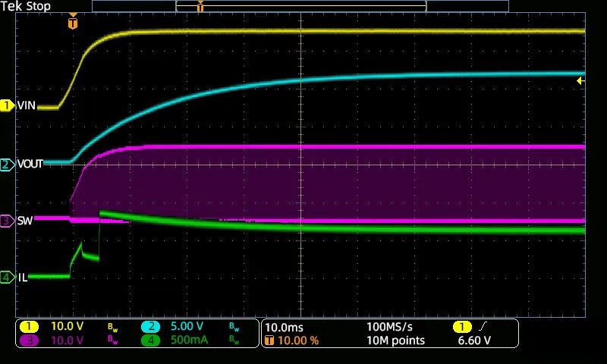
Task: Click the channel 1 10.0 V scale
Action: point(67,327)
